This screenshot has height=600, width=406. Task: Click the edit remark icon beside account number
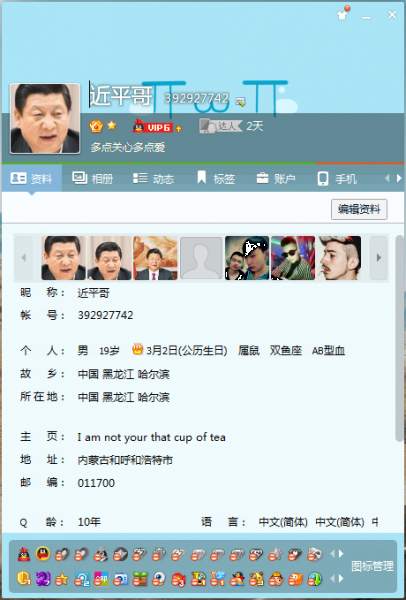pyautogui.click(x=241, y=102)
